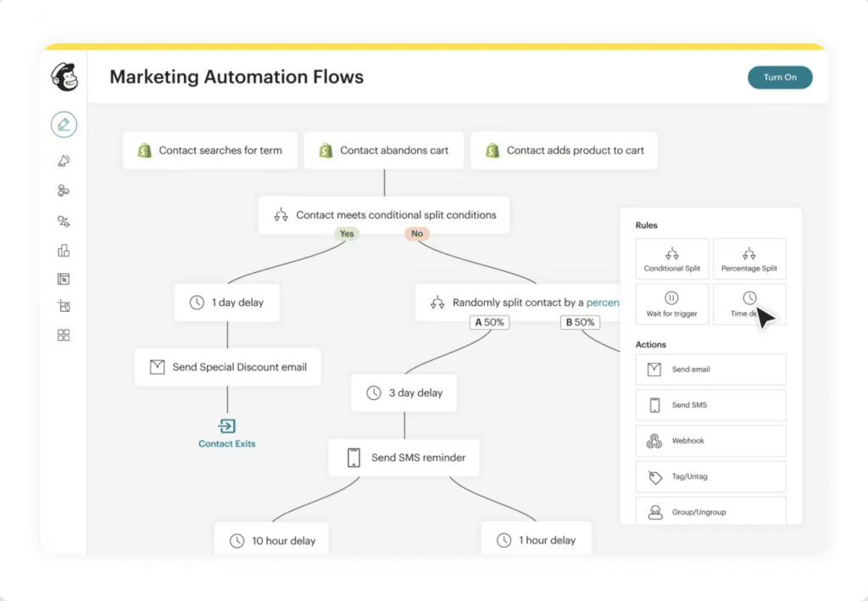
Task: Click clock icon on 1 hour delay
Action: (x=504, y=540)
